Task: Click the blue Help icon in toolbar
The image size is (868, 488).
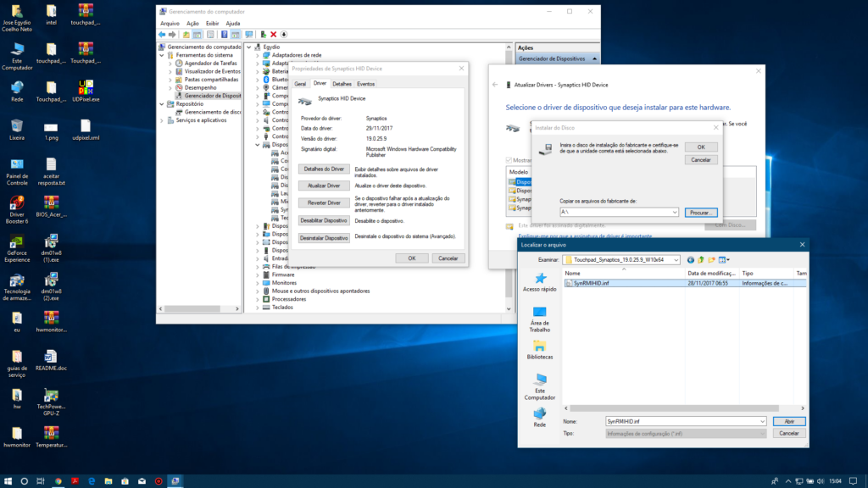Action: click(x=225, y=35)
